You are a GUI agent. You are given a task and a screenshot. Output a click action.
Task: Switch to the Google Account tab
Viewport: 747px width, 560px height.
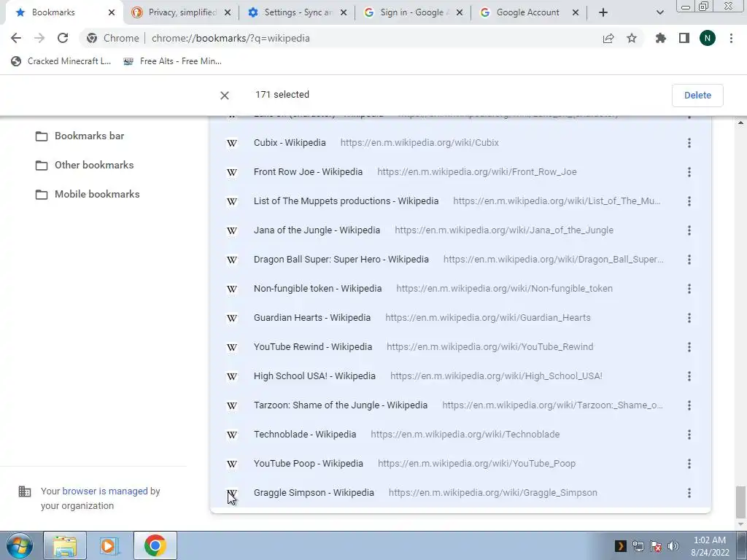click(x=528, y=12)
